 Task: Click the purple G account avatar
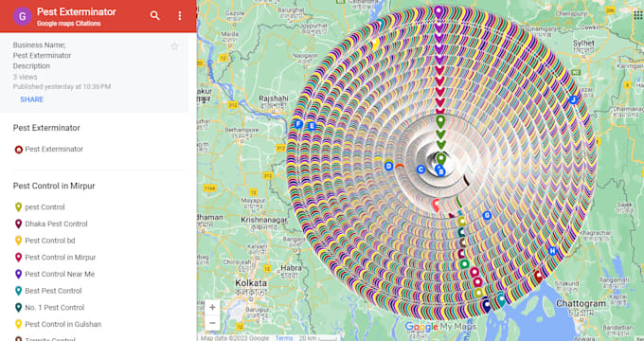[x=22, y=16]
